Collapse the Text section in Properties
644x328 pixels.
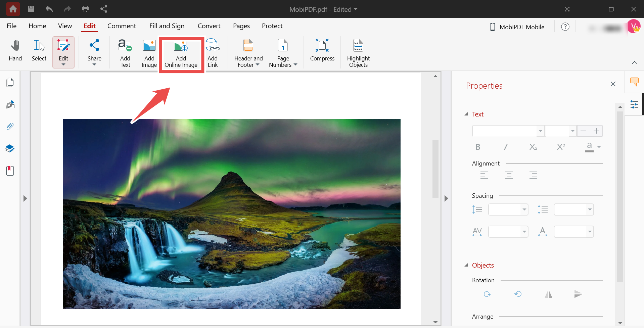point(466,114)
